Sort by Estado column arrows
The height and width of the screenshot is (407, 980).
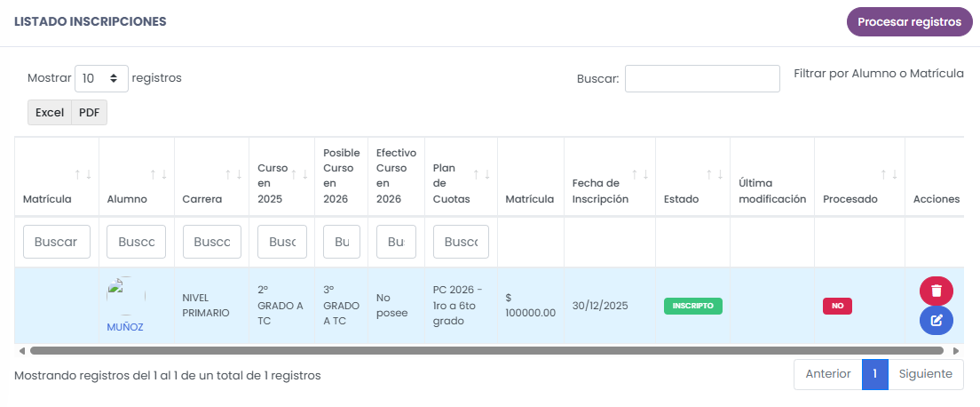click(x=715, y=175)
